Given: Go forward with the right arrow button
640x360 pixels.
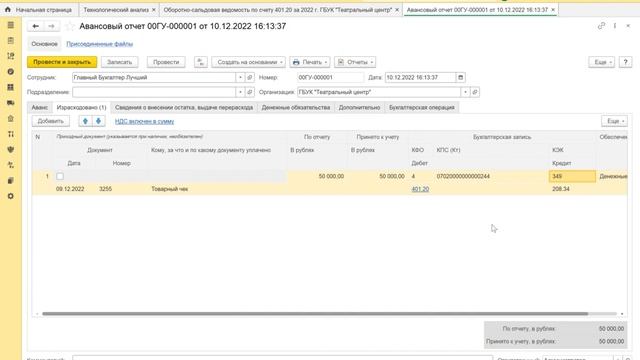Looking at the screenshot, I should (51, 26).
